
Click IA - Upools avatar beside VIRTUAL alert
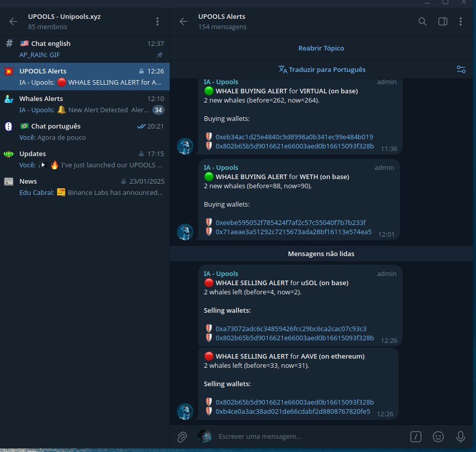(x=185, y=146)
